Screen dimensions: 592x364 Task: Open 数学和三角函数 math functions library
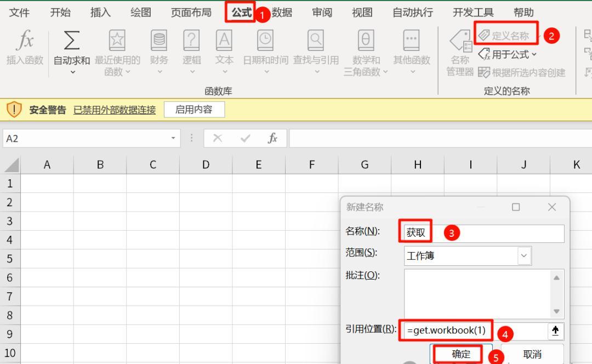(x=366, y=53)
